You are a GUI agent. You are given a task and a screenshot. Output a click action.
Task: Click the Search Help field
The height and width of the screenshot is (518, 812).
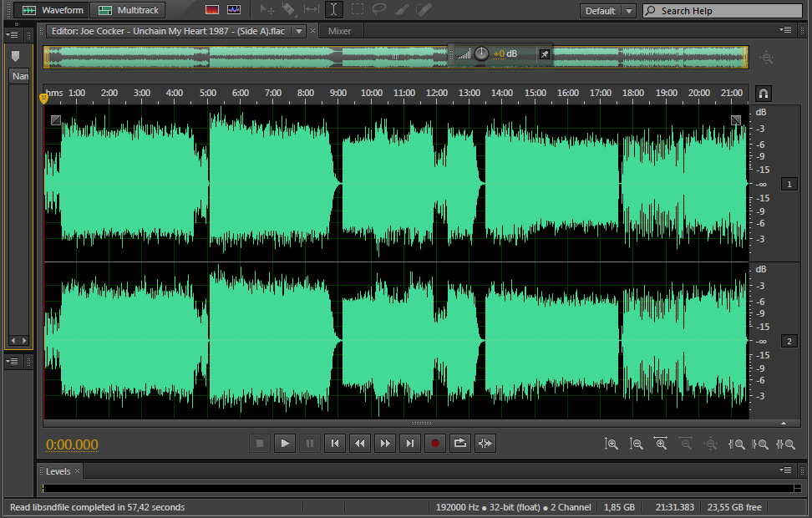pos(723,11)
